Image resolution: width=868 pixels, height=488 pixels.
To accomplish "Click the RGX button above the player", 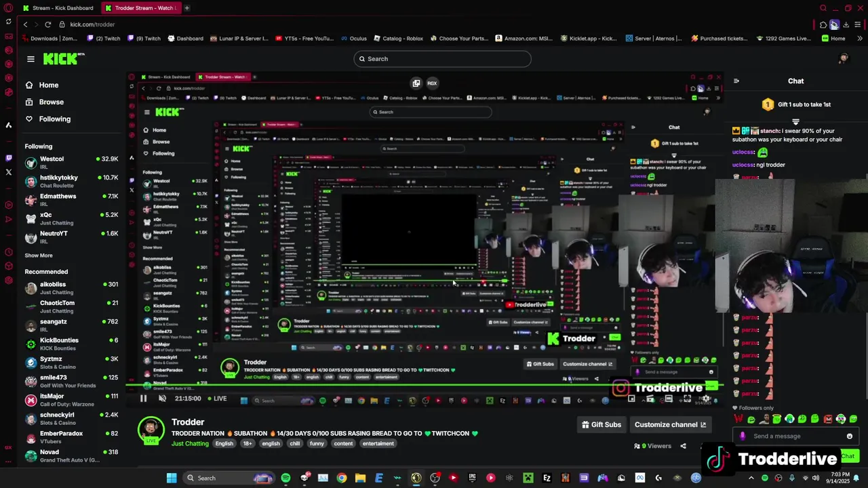I will [x=432, y=83].
